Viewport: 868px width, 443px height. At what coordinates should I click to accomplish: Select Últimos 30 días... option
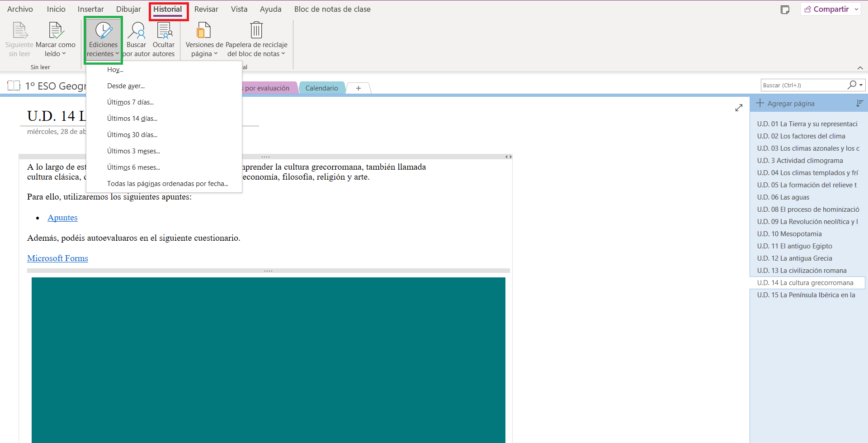coord(164,135)
